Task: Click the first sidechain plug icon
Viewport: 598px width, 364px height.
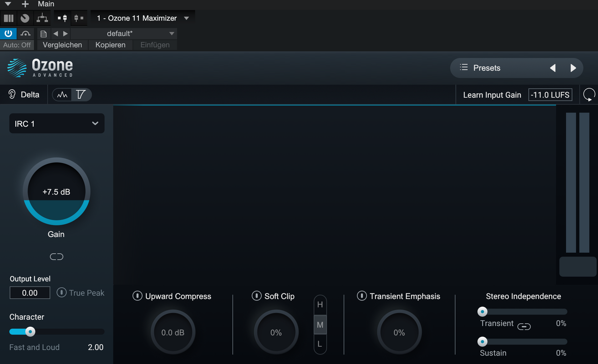Action: [62, 18]
